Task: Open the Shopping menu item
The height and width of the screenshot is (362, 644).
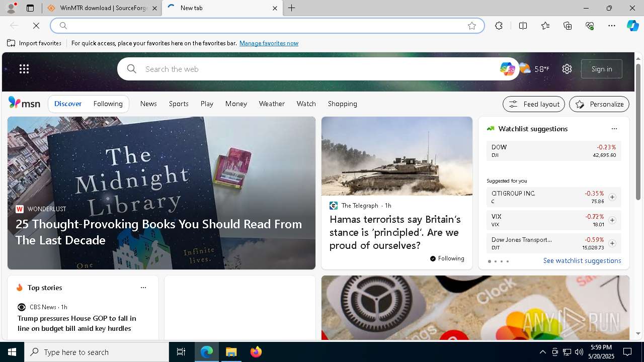Action: [x=343, y=104]
